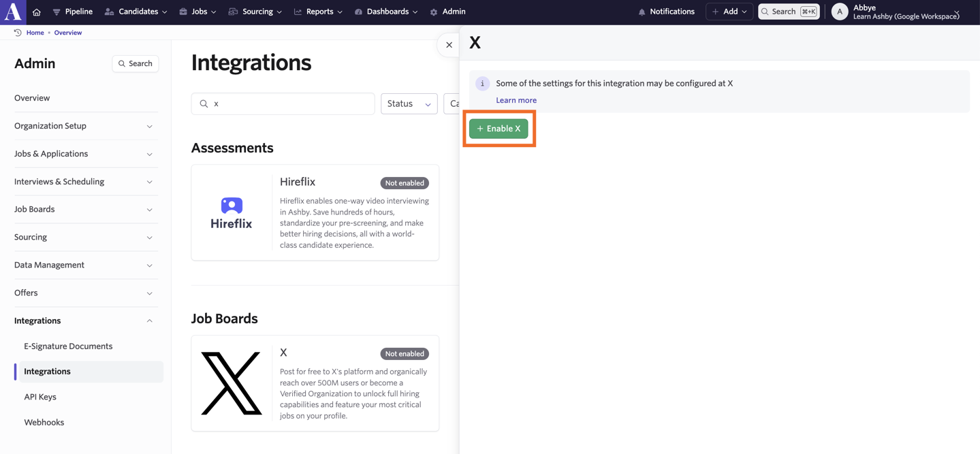Open the Add dropdown button
Viewport: 980px width, 454px height.
pos(729,12)
